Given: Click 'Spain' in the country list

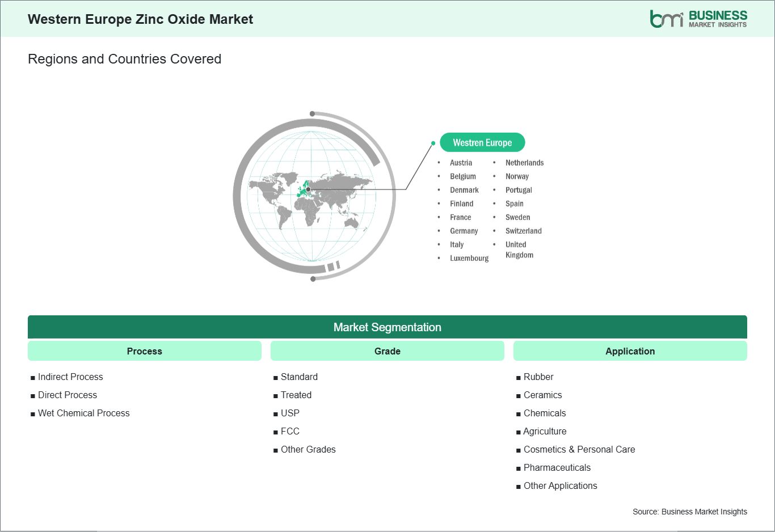Looking at the screenshot, I should coord(514,204).
